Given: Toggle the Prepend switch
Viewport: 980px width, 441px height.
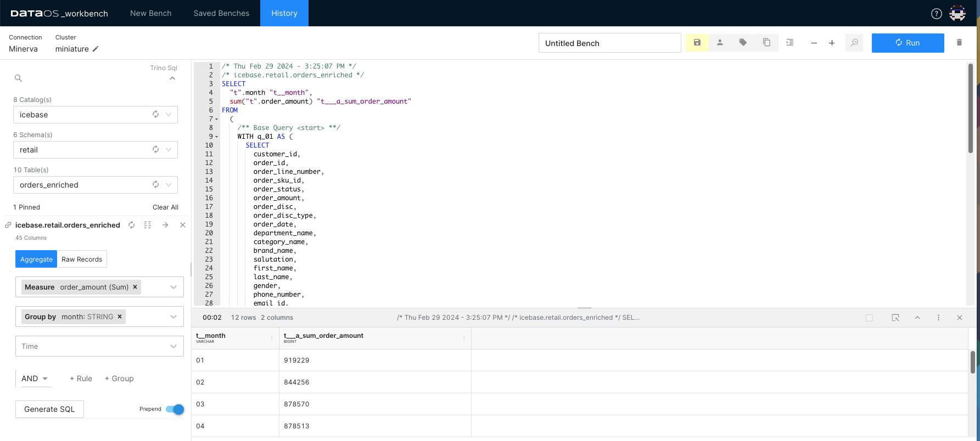Looking at the screenshot, I should coord(175,409).
